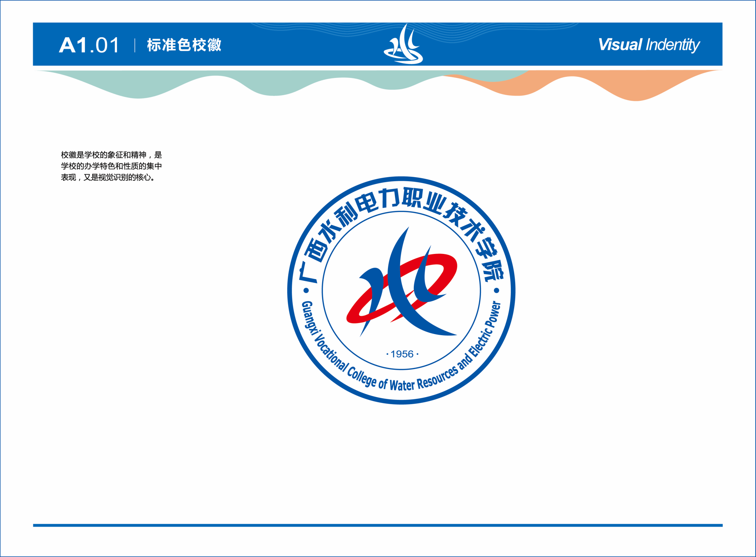Click the vertical divider beside 'A1.01'
The width and height of the screenshot is (756, 557).
(x=135, y=45)
